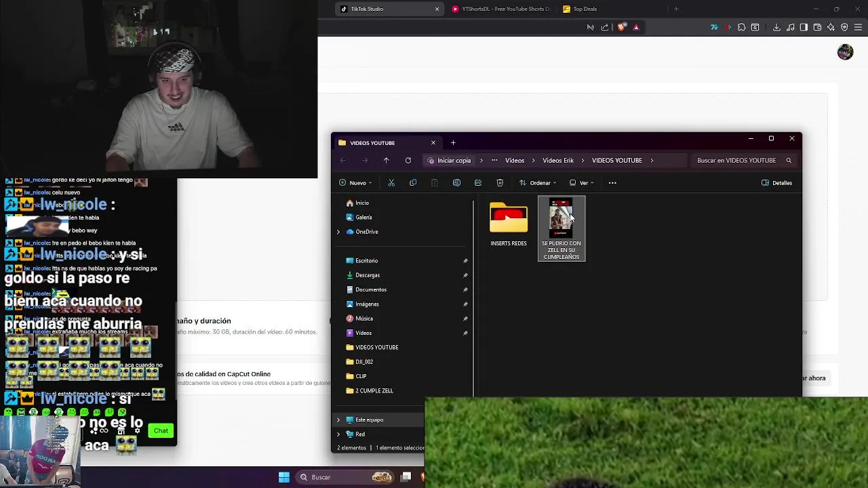The height and width of the screenshot is (488, 868).
Task: Click the Copy icon in Explorer toolbar
Action: click(413, 182)
